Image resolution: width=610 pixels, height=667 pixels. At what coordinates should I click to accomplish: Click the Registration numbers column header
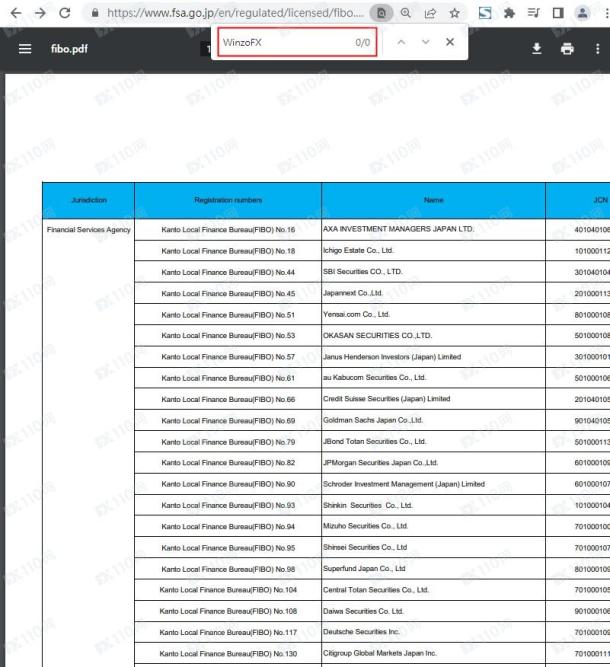click(x=228, y=200)
